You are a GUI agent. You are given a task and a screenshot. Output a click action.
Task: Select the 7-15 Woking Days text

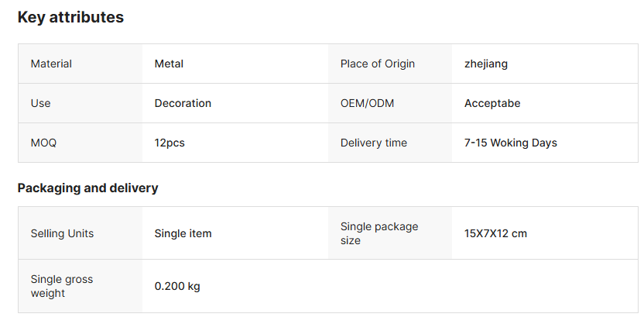point(511,143)
